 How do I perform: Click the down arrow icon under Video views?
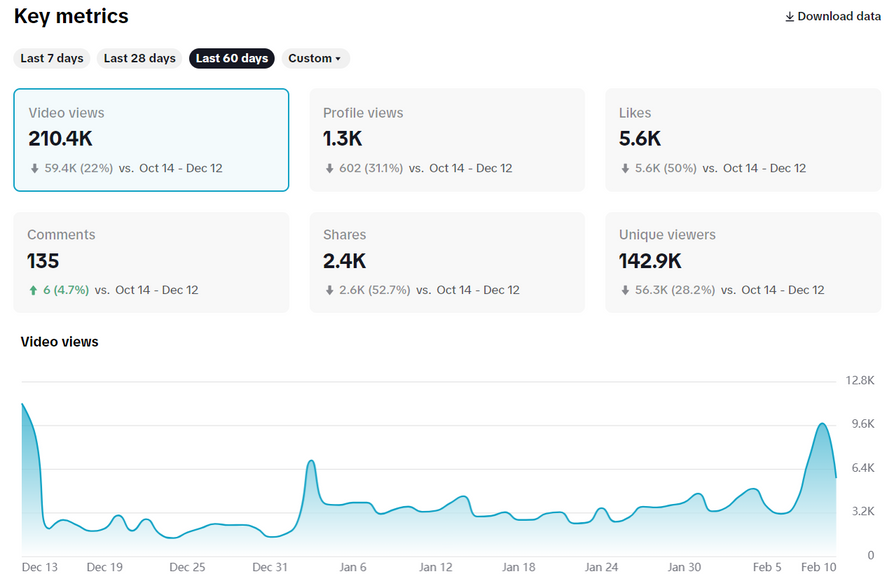click(34, 168)
